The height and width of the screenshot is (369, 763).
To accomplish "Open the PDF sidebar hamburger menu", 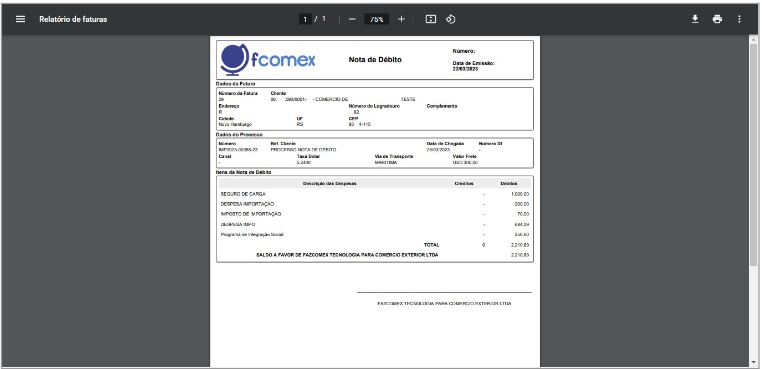I will tap(20, 19).
